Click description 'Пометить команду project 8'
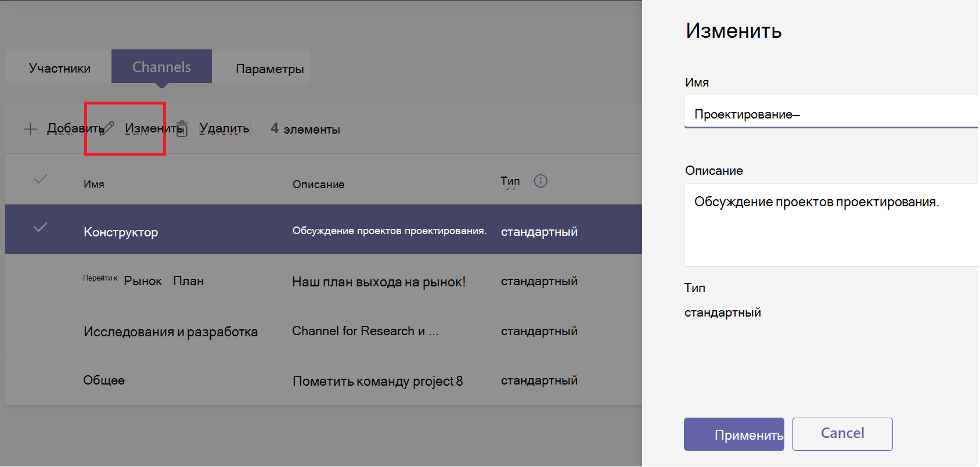The height and width of the screenshot is (467, 980). 378,381
